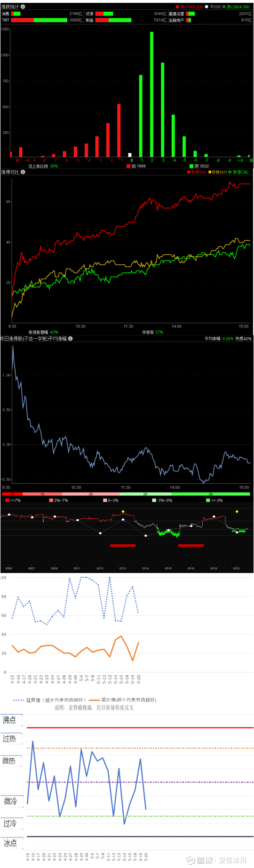Viewport: 254px width, 868px height.
Task: Click orange 炸板(41) legend dot
Action: pyautogui.click(x=210, y=172)
